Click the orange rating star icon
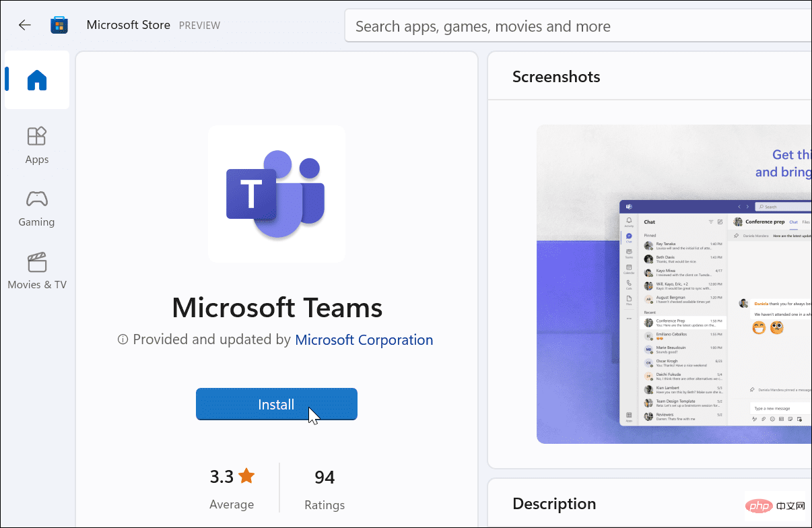Screen dimensions: 812x528 pyautogui.click(x=246, y=476)
